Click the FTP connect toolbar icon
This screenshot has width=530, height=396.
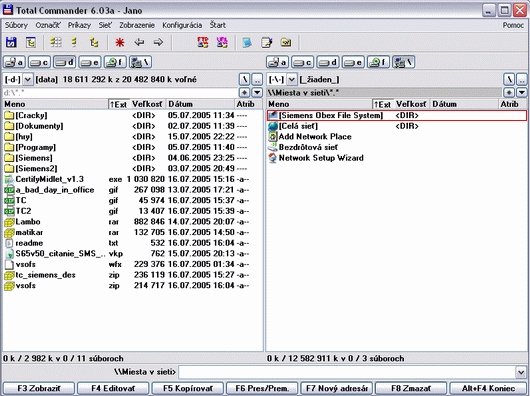tap(203, 43)
